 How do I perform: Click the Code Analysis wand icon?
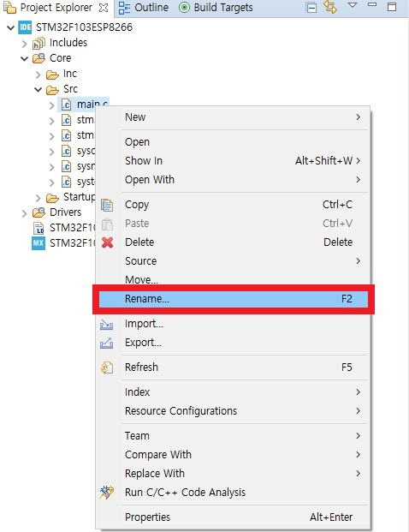pyautogui.click(x=107, y=493)
